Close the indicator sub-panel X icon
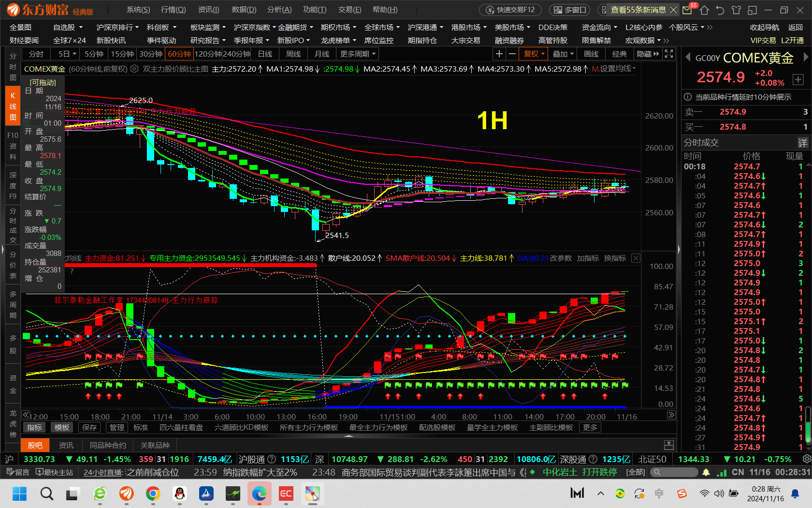The height and width of the screenshot is (508, 812). pyautogui.click(x=636, y=258)
